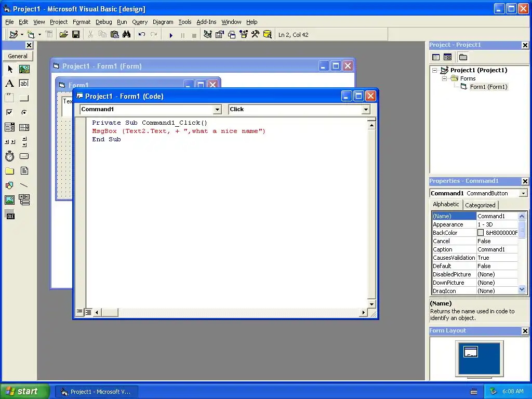Open Add Form dropdown arrow

(39, 35)
